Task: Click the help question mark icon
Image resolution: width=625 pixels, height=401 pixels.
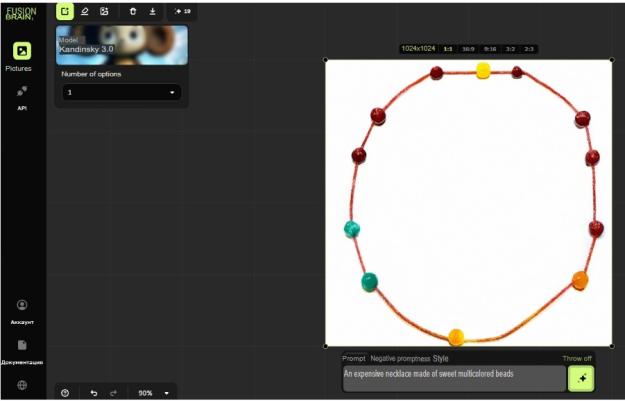Action: point(65,393)
